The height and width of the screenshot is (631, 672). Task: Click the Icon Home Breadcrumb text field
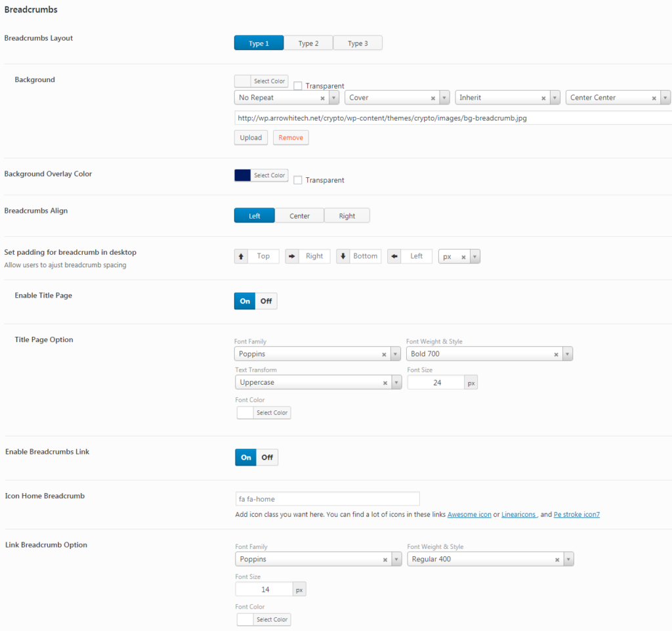click(327, 499)
